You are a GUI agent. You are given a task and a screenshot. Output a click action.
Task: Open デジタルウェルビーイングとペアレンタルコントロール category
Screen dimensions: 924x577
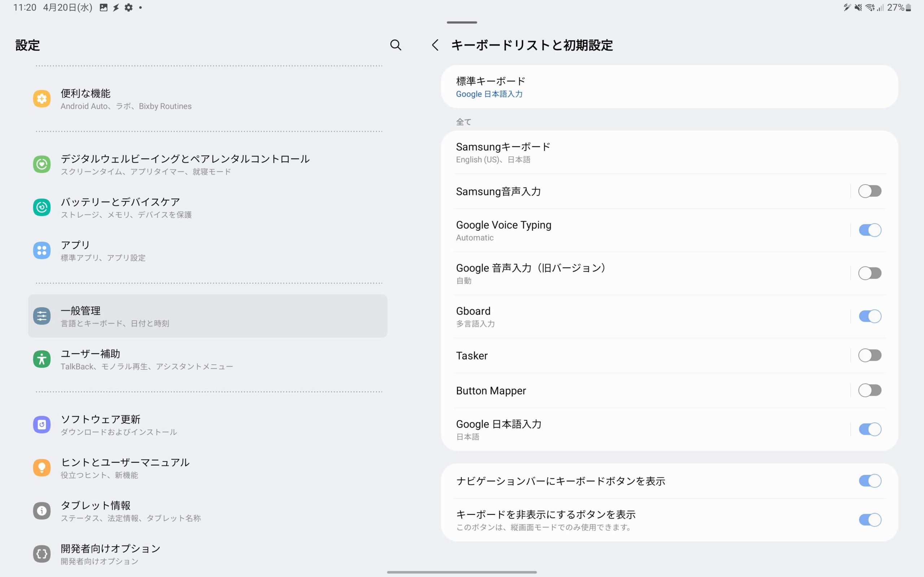point(208,165)
